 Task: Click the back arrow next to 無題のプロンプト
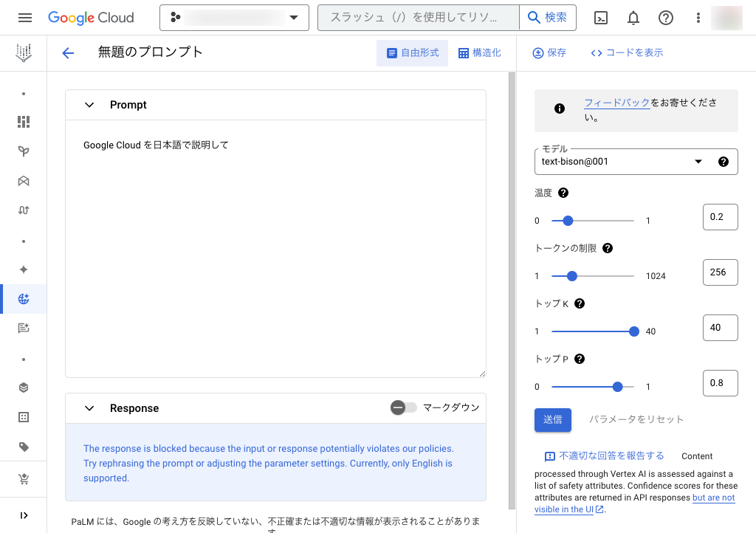pyautogui.click(x=68, y=53)
